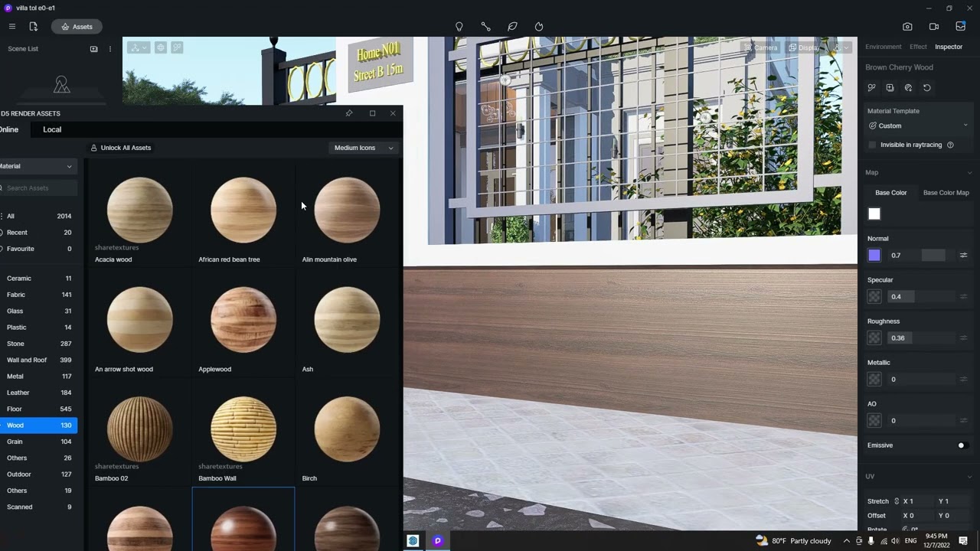The width and height of the screenshot is (980, 551).
Task: Click the save material icon in Inspector
Action: tap(890, 88)
